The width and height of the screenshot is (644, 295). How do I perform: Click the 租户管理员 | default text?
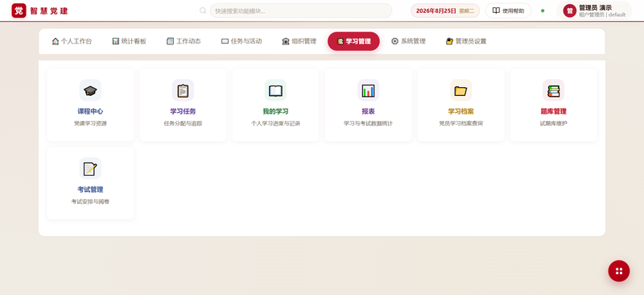pos(602,15)
